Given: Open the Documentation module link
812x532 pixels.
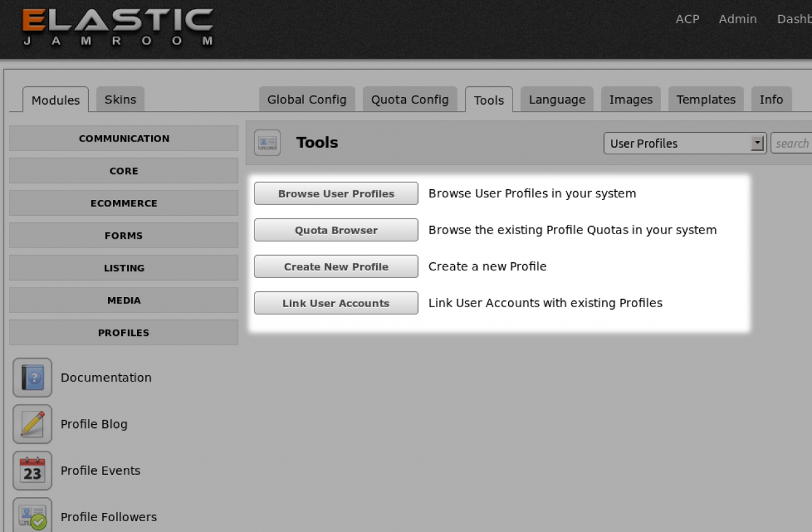Looking at the screenshot, I should click(x=106, y=378).
